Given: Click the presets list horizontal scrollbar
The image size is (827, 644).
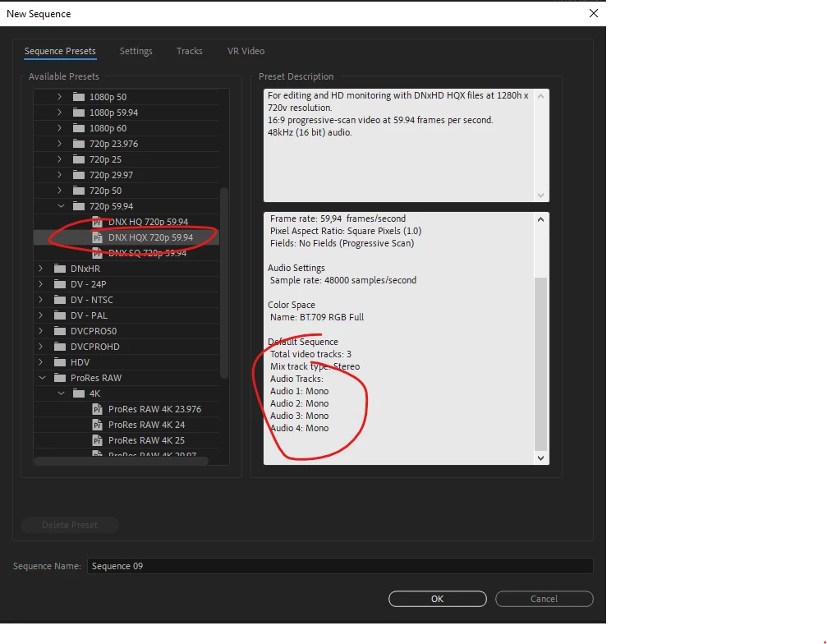Looking at the screenshot, I should 122,461.
